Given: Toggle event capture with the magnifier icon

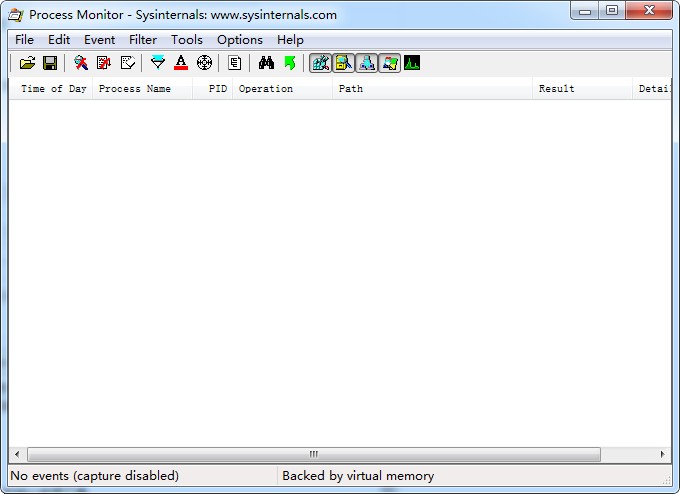Looking at the screenshot, I should coord(81,63).
